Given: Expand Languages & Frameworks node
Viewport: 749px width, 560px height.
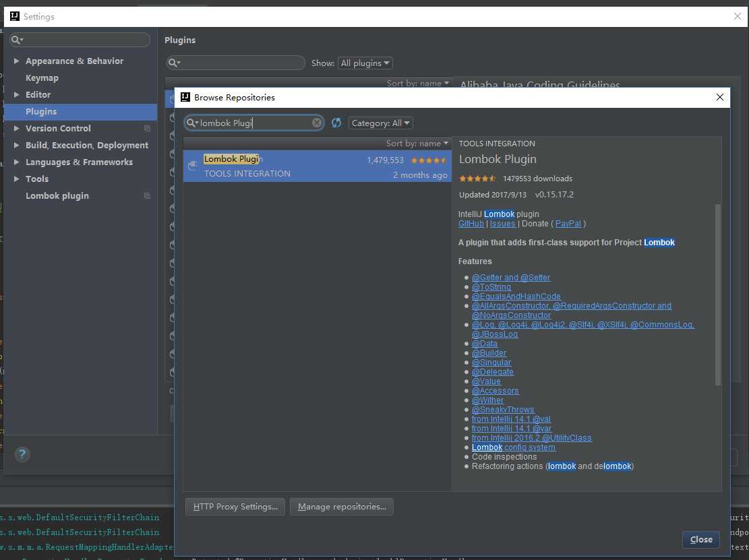Looking at the screenshot, I should [16, 162].
